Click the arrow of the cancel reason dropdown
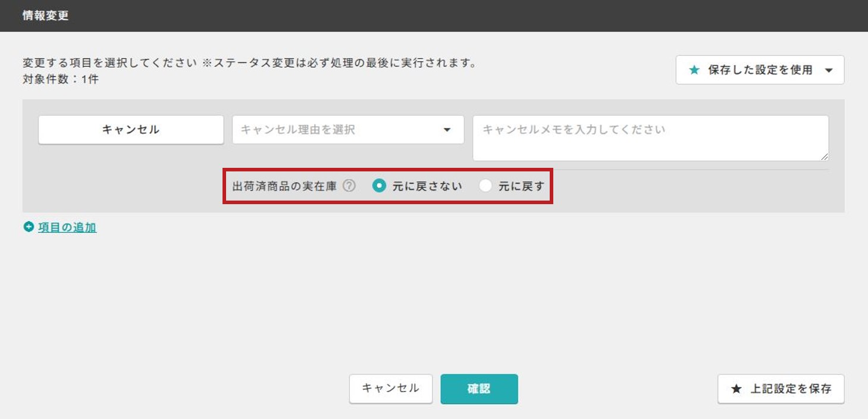The image size is (868, 419). click(x=447, y=130)
